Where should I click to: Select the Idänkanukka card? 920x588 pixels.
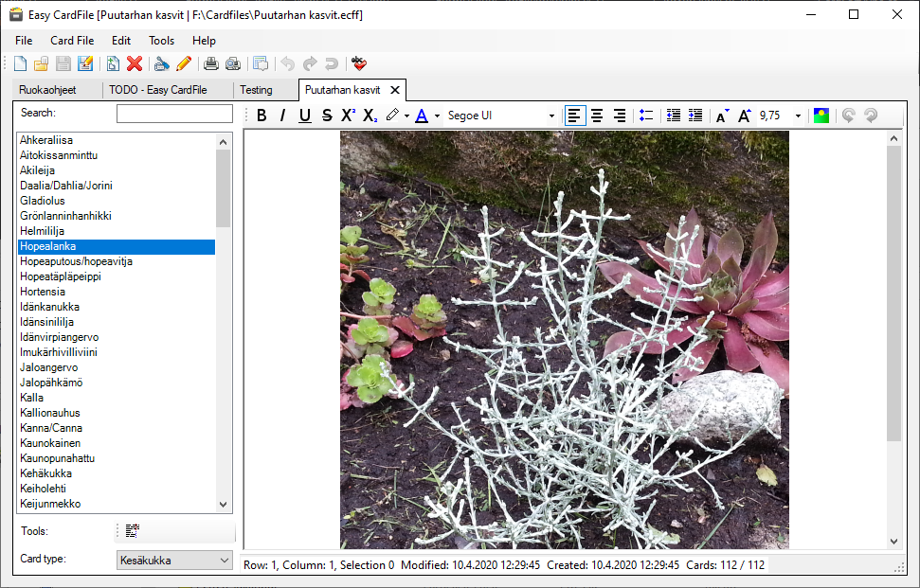click(x=117, y=307)
